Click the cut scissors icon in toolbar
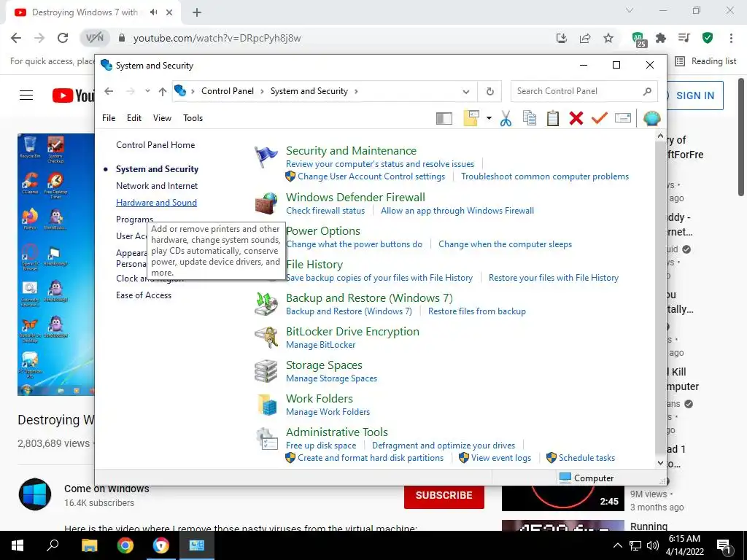 point(506,118)
